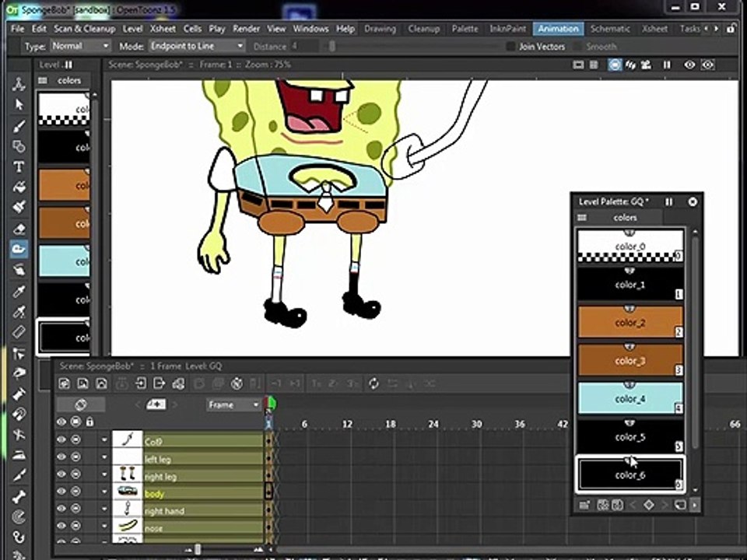Enable the Join Vectors checkbox

click(510, 46)
